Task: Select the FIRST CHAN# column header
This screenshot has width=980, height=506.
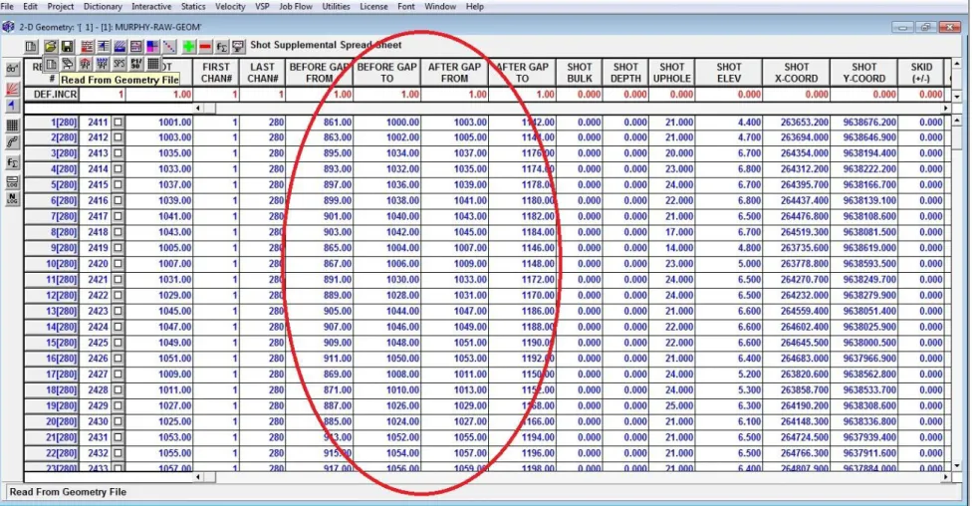Action: [216, 73]
